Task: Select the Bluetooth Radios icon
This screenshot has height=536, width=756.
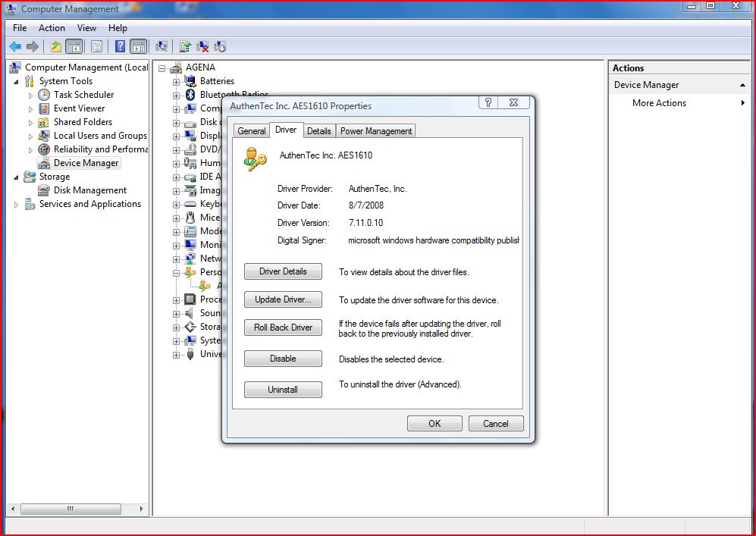Action: pos(190,95)
